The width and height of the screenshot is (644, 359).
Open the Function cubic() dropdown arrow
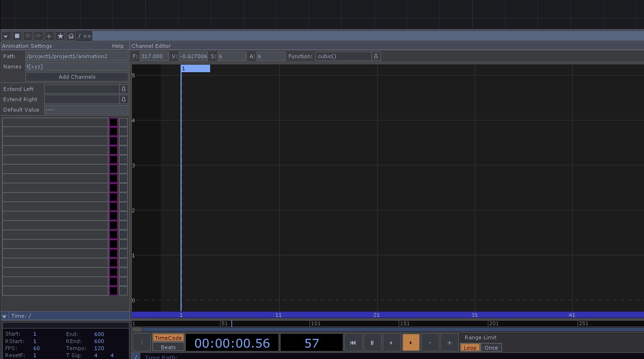pos(376,56)
